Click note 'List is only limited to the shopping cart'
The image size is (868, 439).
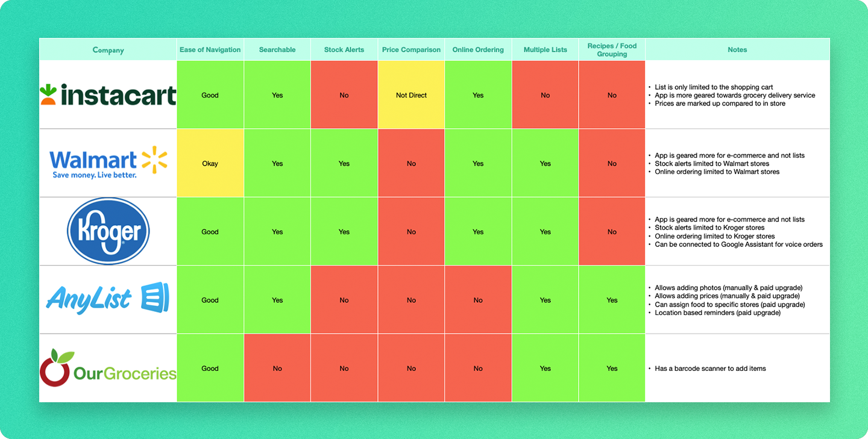click(x=714, y=87)
